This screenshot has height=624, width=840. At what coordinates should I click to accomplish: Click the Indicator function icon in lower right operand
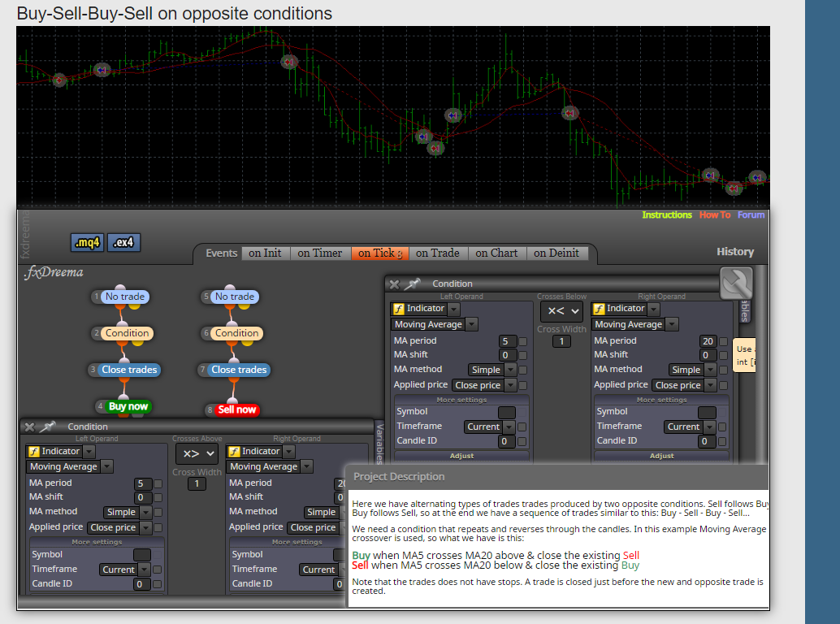[234, 452]
